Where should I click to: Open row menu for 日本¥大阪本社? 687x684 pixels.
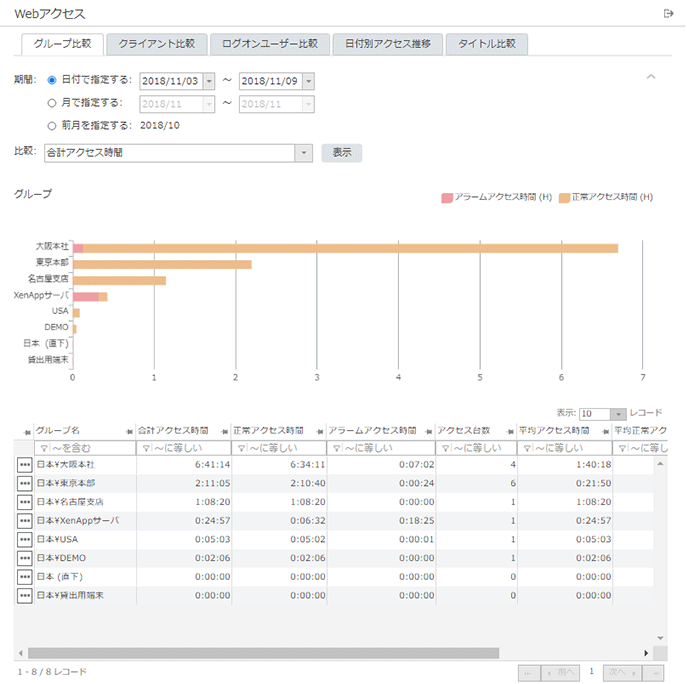pyautogui.click(x=24, y=465)
